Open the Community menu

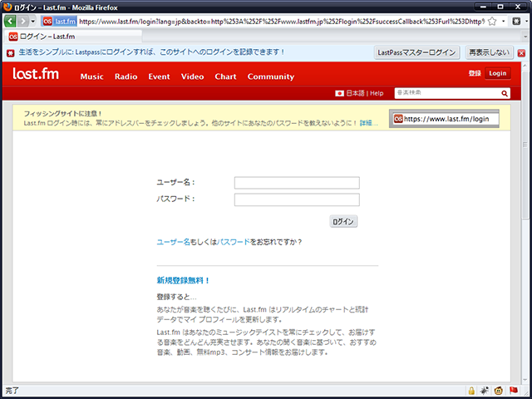(x=271, y=76)
